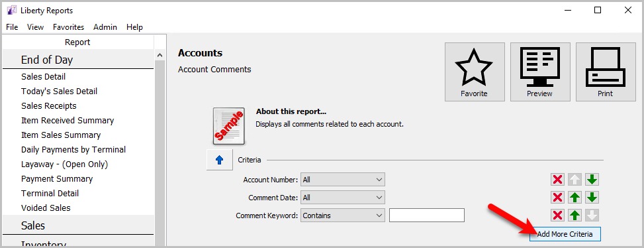
Task: Add this report to Favorites with star
Action: (475, 72)
